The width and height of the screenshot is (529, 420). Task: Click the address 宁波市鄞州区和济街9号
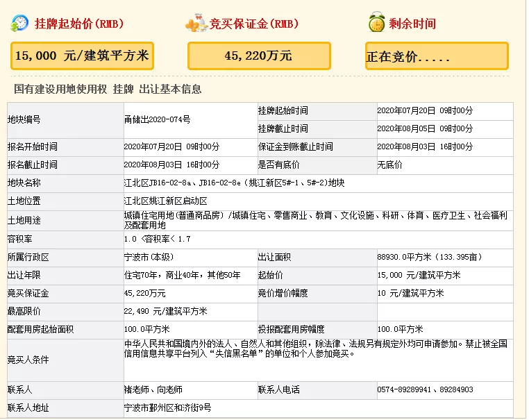tap(168, 408)
